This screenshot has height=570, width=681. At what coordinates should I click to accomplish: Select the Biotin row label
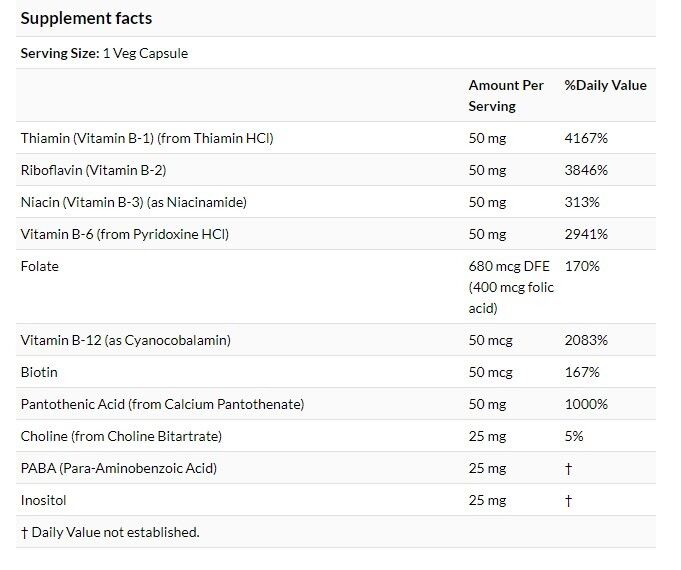[x=39, y=372]
